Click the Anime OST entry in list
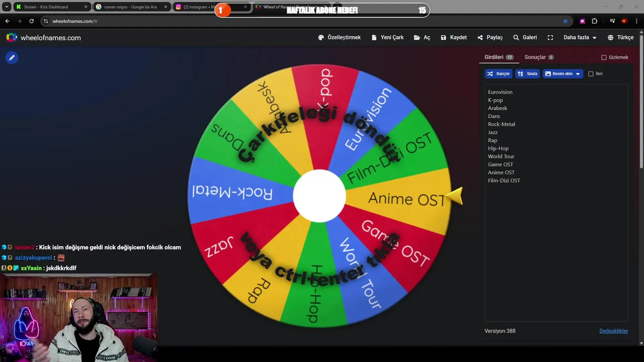The width and height of the screenshot is (644, 362). [x=501, y=172]
